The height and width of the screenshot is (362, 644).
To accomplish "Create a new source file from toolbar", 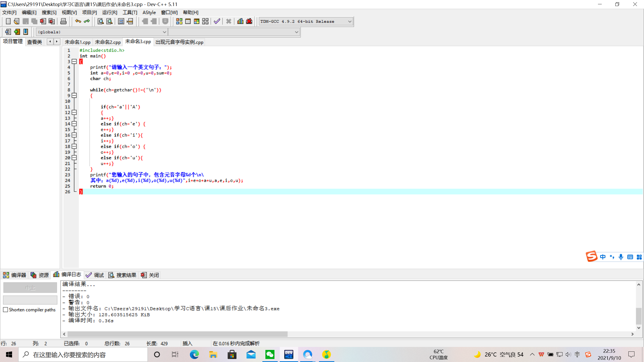I will [8, 21].
